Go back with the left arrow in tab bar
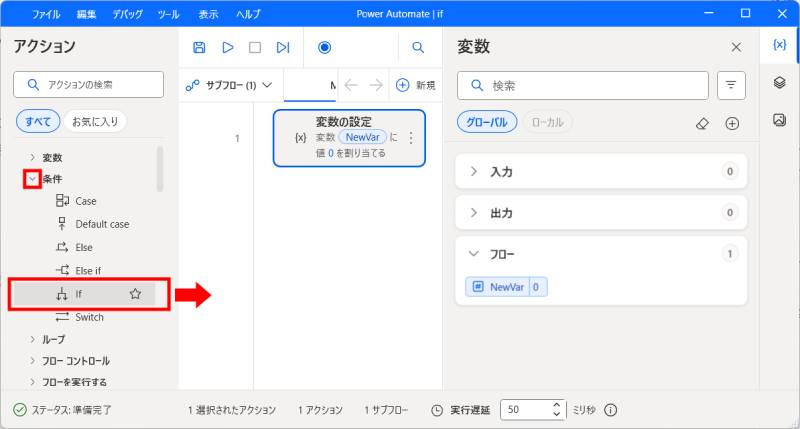 coord(351,85)
